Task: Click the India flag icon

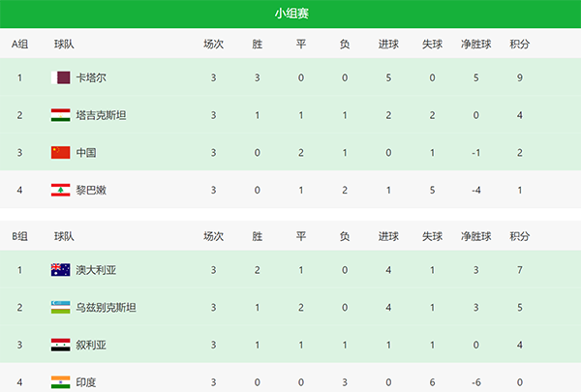Action: (x=60, y=381)
